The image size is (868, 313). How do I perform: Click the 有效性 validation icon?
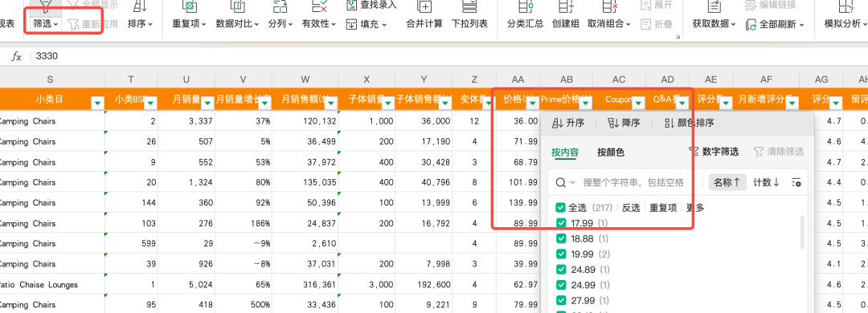(319, 6)
